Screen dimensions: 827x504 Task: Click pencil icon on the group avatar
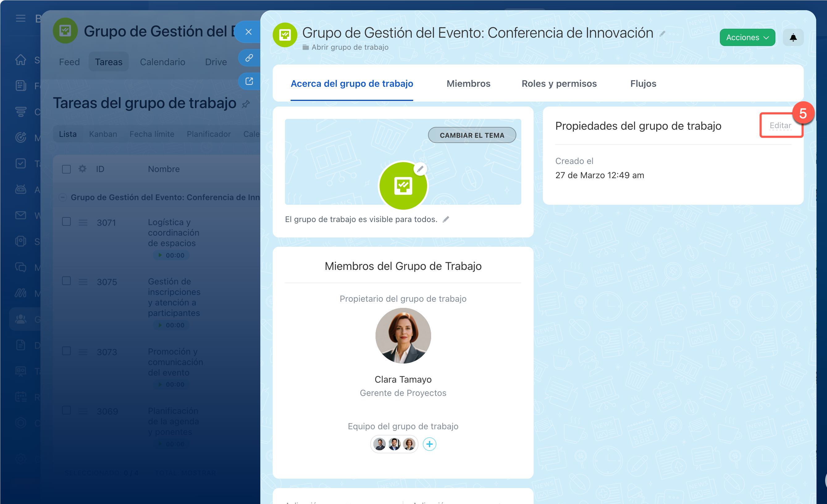420,169
